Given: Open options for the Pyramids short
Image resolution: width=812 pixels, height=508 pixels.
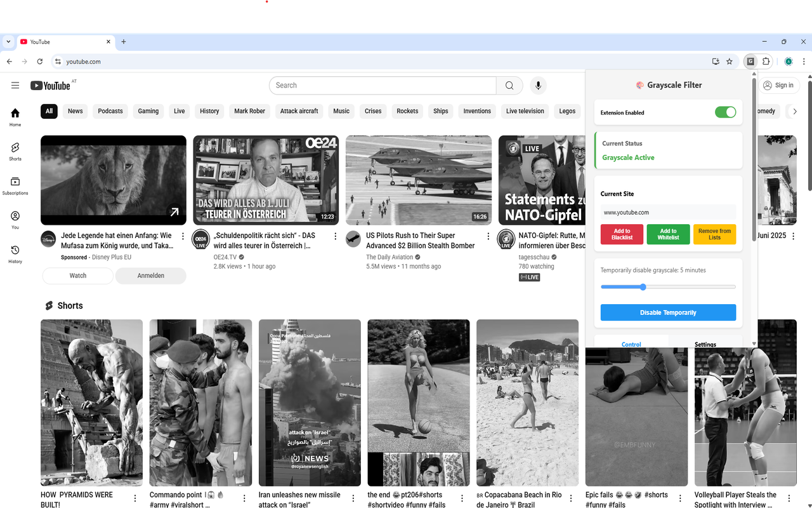Looking at the screenshot, I should pyautogui.click(x=134, y=498).
